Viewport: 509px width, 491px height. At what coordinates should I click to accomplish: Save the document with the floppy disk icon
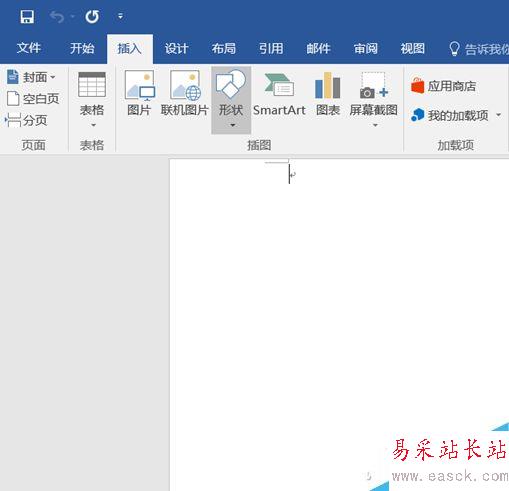point(27,16)
